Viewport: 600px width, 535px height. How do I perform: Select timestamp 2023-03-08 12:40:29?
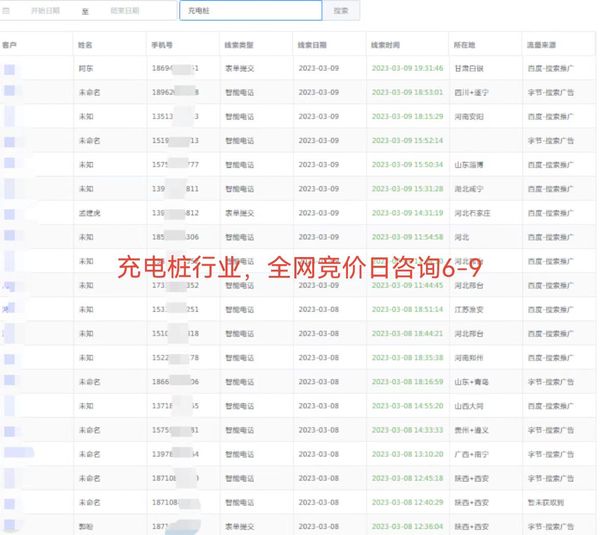click(x=408, y=502)
